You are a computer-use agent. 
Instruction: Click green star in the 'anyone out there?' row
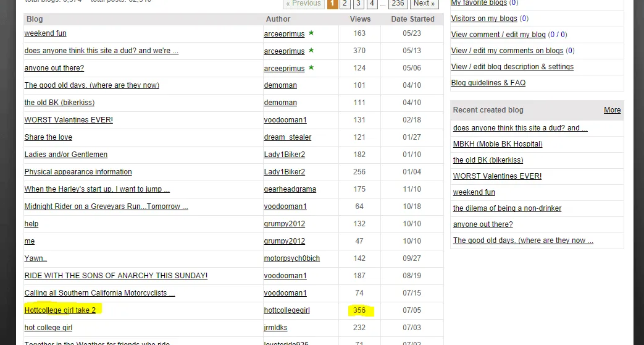pos(311,67)
